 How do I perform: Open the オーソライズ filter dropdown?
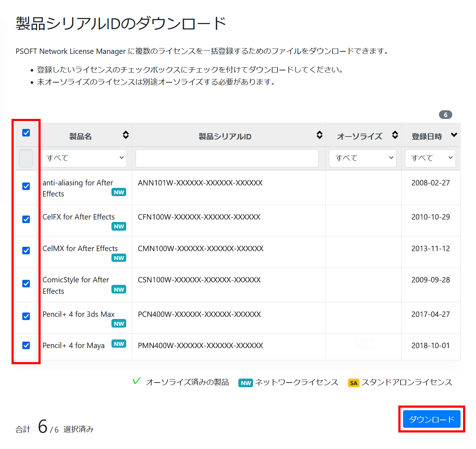pos(362,158)
